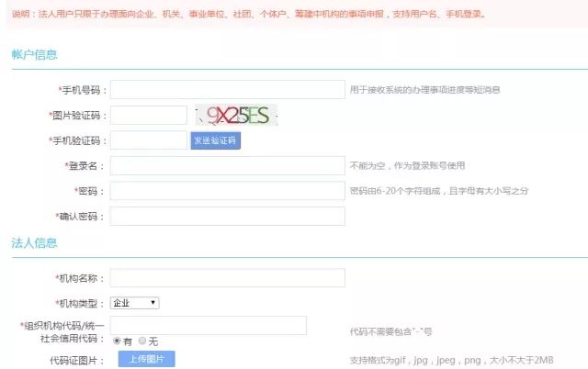The width and height of the screenshot is (588, 369).
Task: Click the 帐户信息 section heading
Action: pos(34,55)
